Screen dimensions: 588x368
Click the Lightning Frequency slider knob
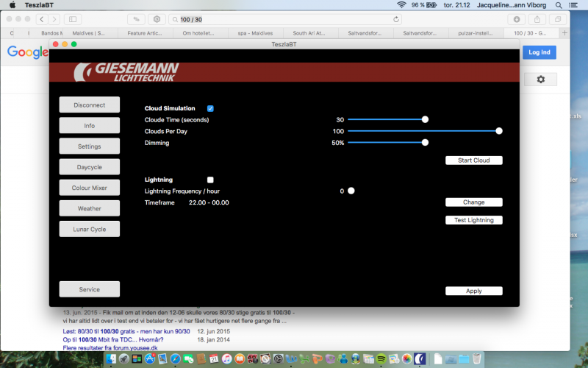pos(351,191)
